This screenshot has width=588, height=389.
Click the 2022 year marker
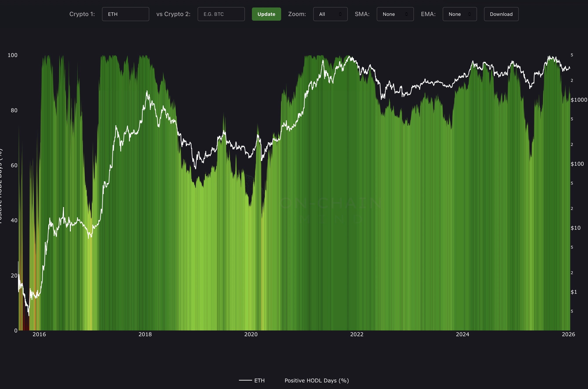(x=357, y=334)
